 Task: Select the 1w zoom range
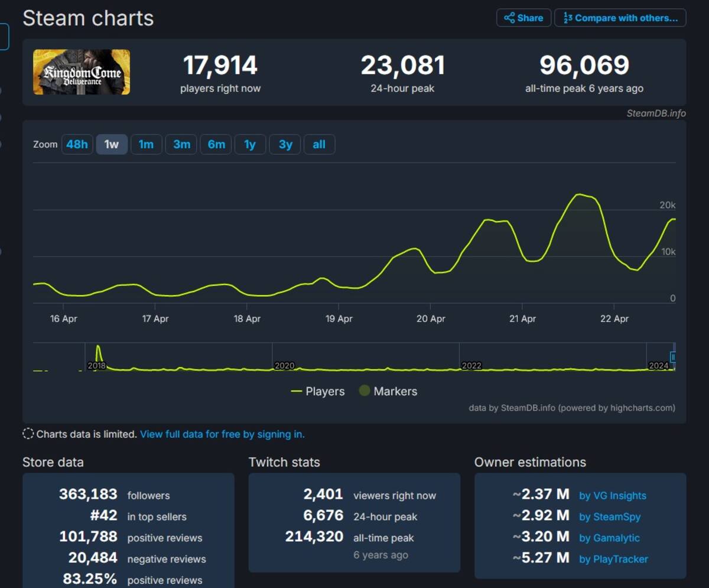pyautogui.click(x=112, y=144)
